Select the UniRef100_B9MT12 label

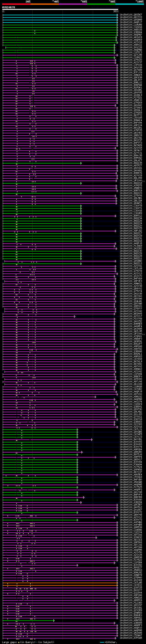(x=131, y=216)
